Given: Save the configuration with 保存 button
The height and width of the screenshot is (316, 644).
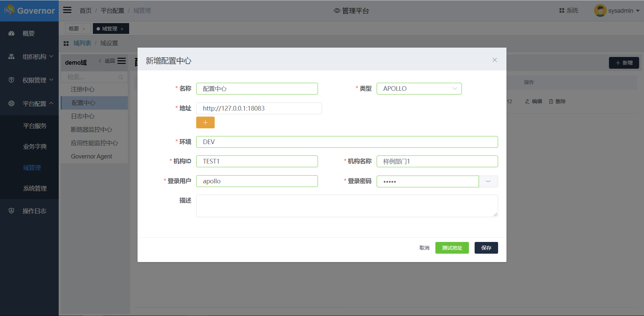Looking at the screenshot, I should pyautogui.click(x=486, y=248).
